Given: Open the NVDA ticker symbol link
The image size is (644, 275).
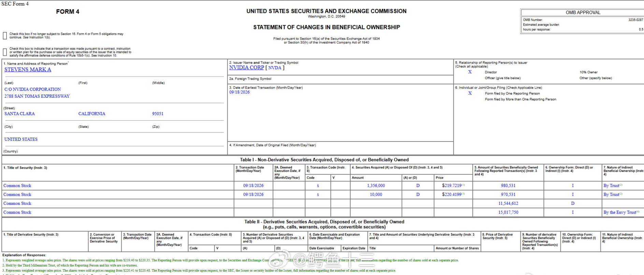Looking at the screenshot, I should pyautogui.click(x=275, y=68).
